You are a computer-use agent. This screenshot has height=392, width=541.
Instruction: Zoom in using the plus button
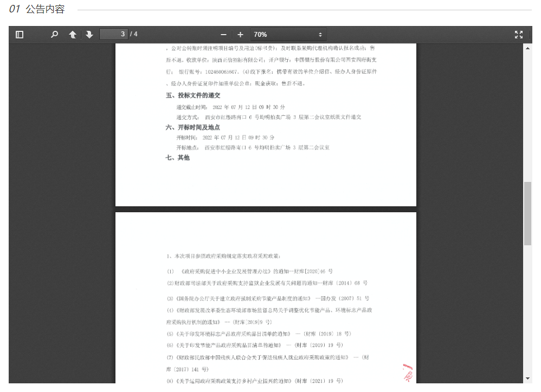pyautogui.click(x=241, y=35)
